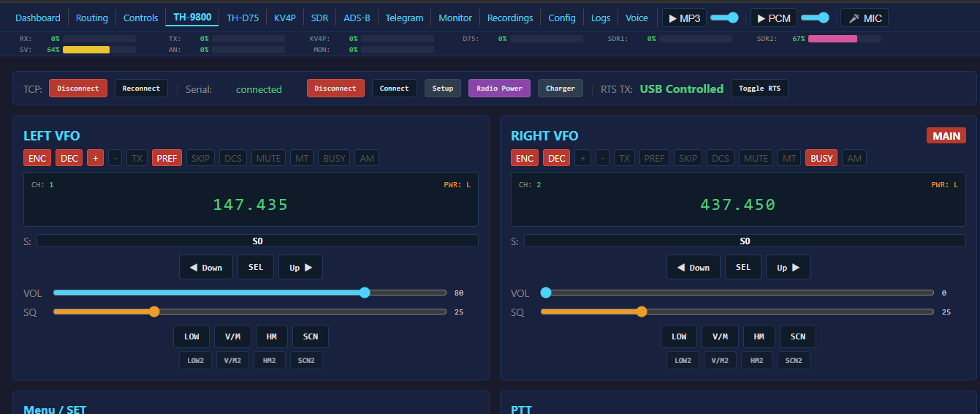Toggle MT on the Right VFO
980x414 pixels.
[x=789, y=158]
